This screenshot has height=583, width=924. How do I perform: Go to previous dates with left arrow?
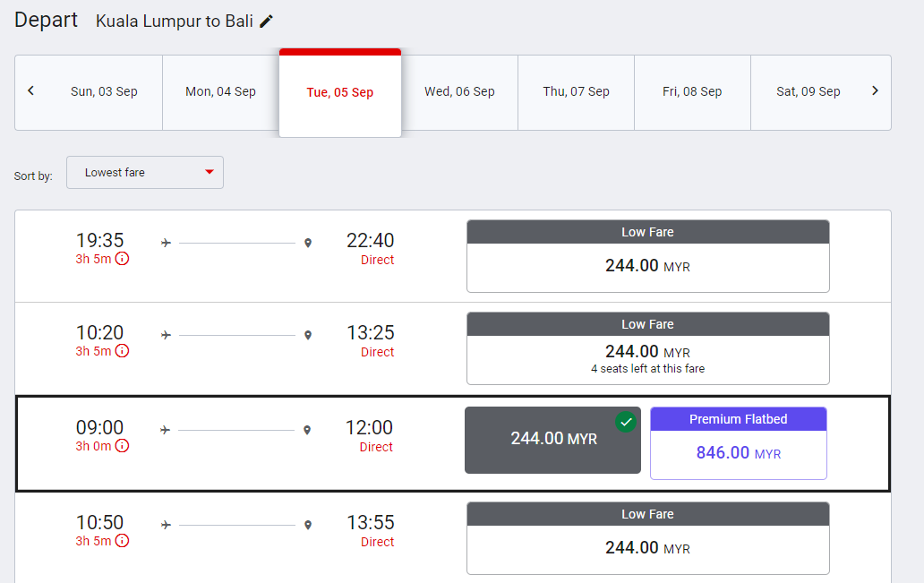30,90
